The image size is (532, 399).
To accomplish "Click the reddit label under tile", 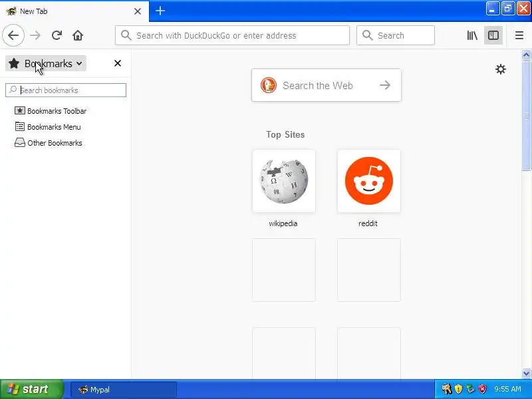I will [x=368, y=223].
